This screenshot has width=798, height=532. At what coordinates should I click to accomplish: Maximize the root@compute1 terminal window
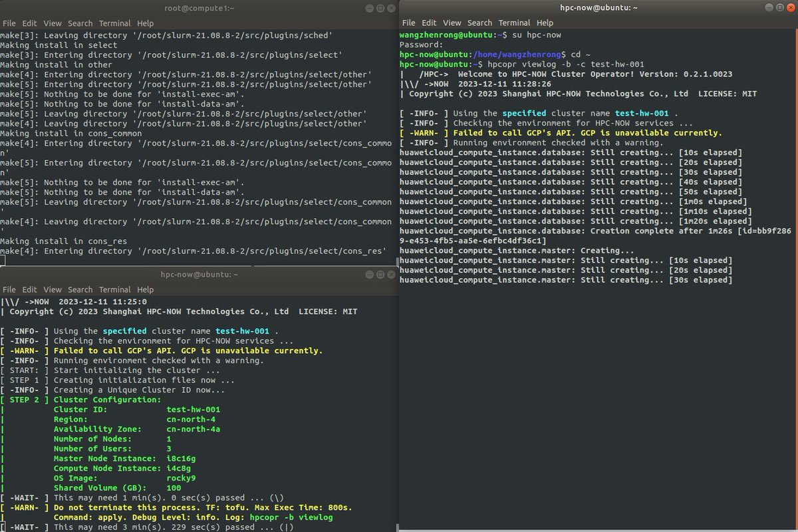[380, 9]
